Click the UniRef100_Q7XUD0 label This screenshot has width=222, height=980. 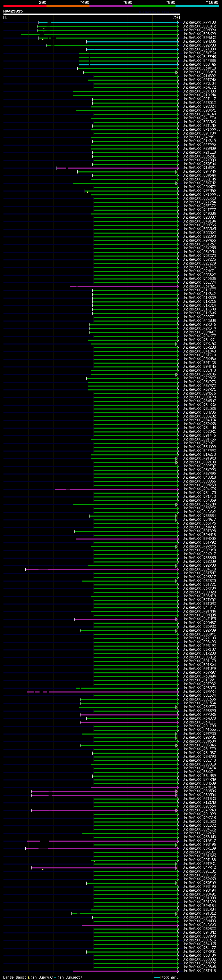pyautogui.click(x=199, y=49)
